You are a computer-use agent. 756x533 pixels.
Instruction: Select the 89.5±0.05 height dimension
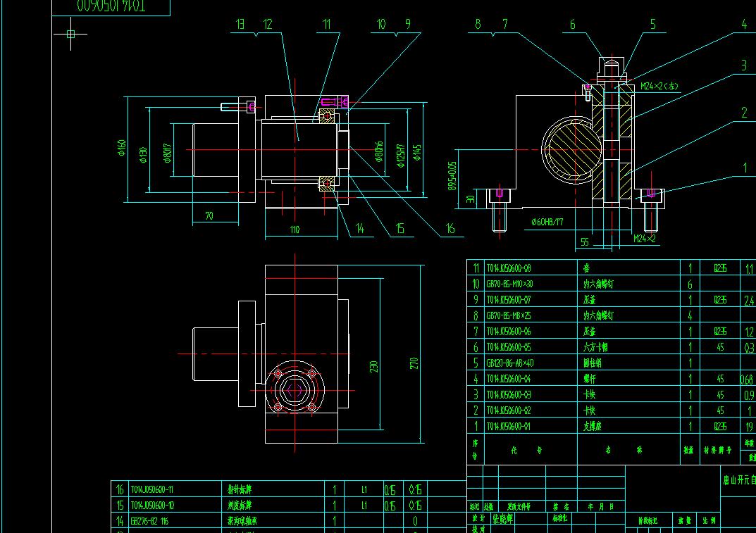click(x=452, y=176)
